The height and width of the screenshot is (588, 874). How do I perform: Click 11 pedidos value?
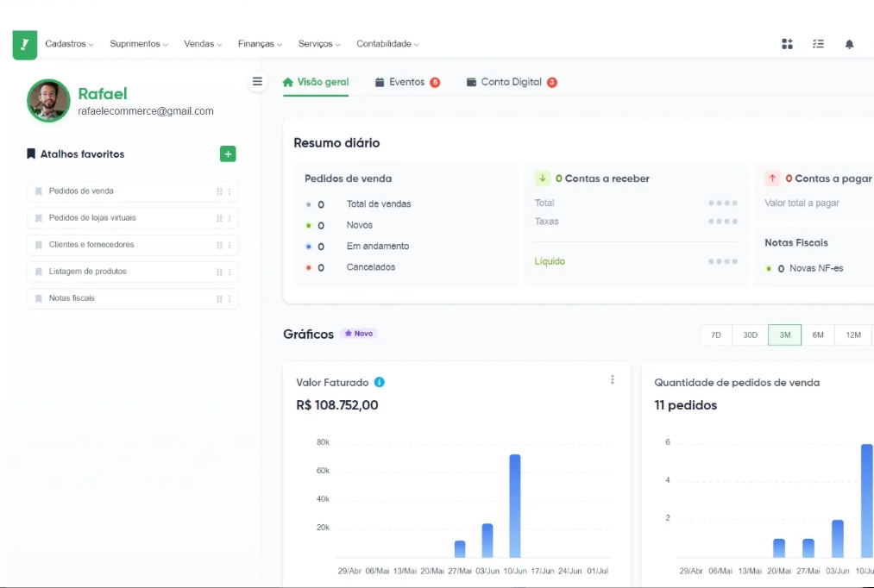click(x=686, y=405)
